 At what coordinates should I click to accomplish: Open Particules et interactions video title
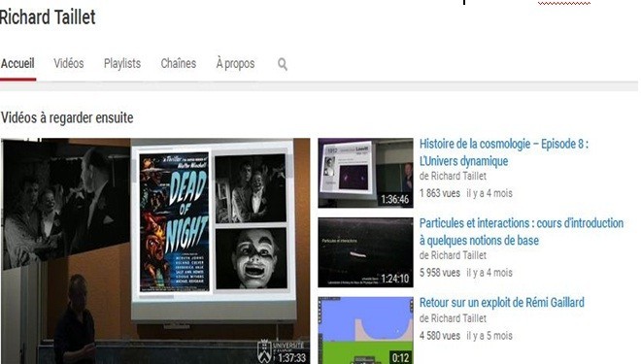[522, 232]
